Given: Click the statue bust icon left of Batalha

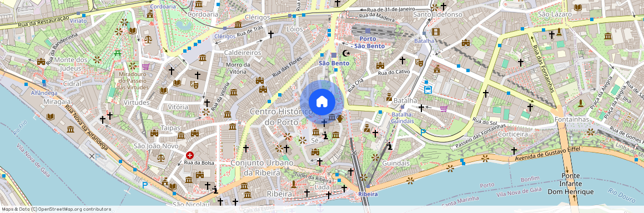Looking at the screenshot, I should pyautogui.click(x=389, y=97).
